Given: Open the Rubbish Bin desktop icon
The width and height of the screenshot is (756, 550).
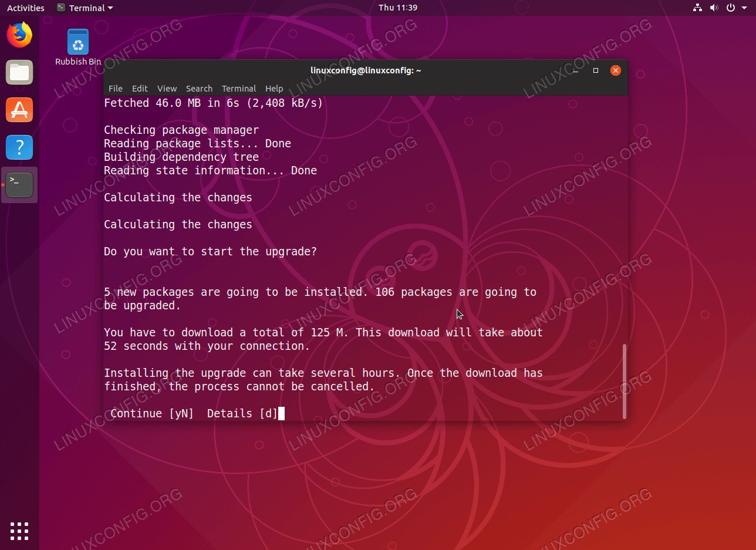Looking at the screenshot, I should click(78, 48).
